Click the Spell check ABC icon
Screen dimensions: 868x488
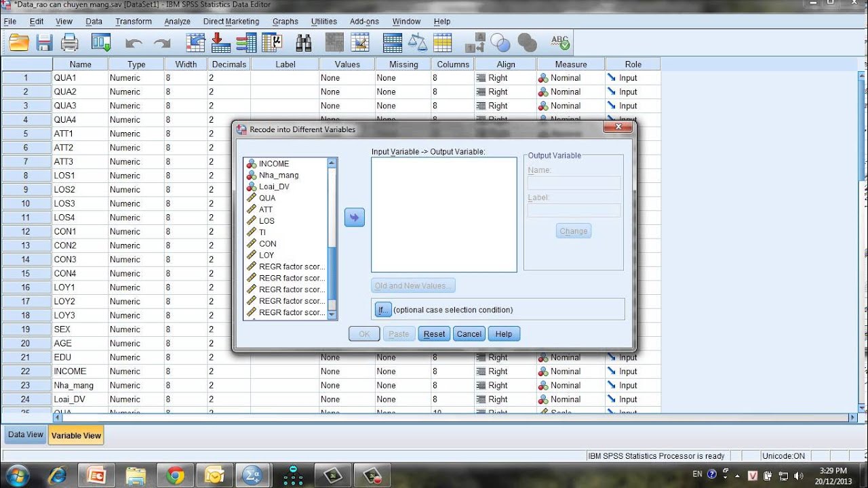[x=560, y=43]
